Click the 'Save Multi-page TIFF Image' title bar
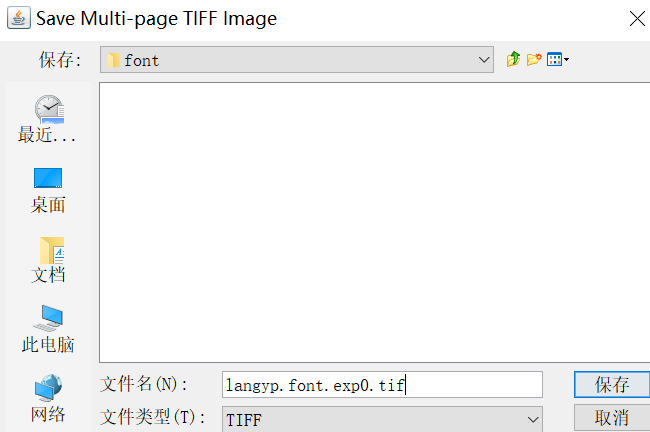650x432 pixels. 300,18
